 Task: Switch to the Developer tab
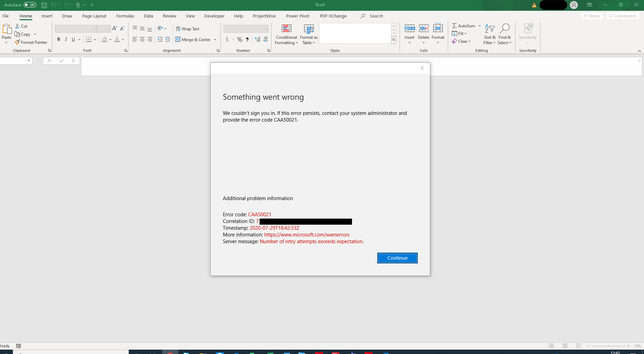(x=214, y=16)
